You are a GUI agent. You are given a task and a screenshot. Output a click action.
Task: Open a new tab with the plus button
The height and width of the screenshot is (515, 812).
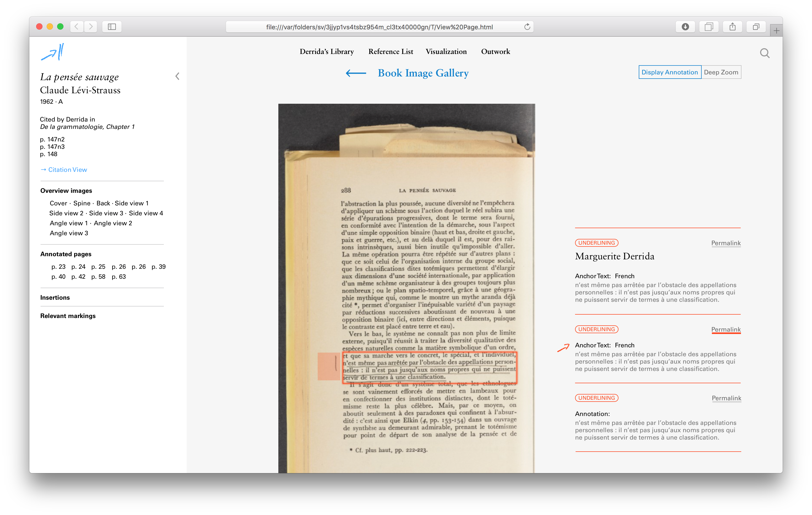point(776,31)
